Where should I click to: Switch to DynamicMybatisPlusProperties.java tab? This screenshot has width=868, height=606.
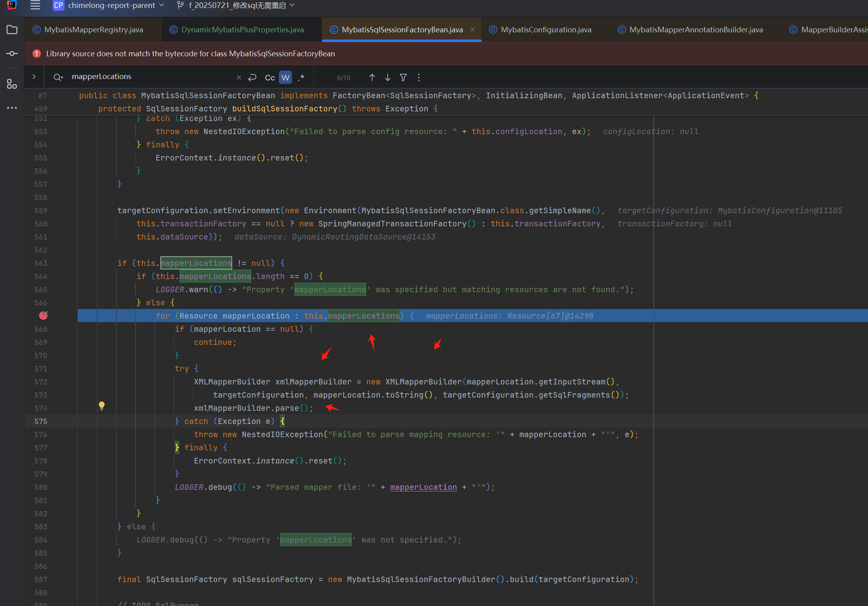tap(242, 30)
